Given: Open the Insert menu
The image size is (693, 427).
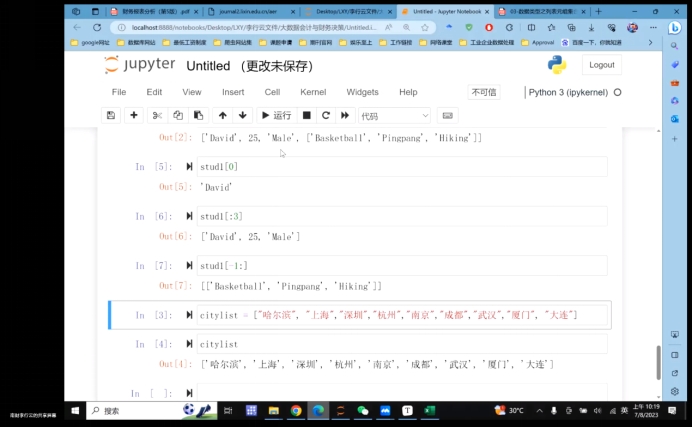Looking at the screenshot, I should tap(233, 92).
